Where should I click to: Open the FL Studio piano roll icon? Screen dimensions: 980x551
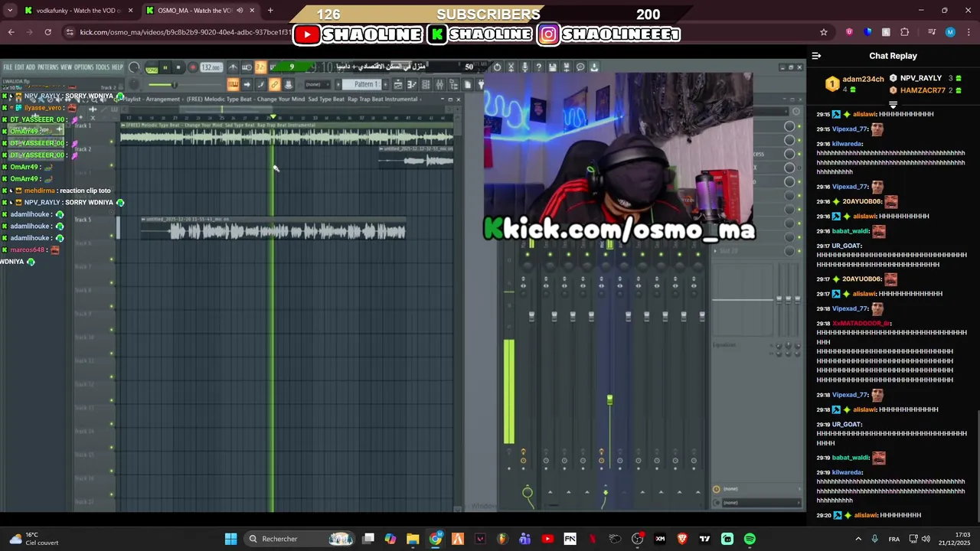coord(412,84)
